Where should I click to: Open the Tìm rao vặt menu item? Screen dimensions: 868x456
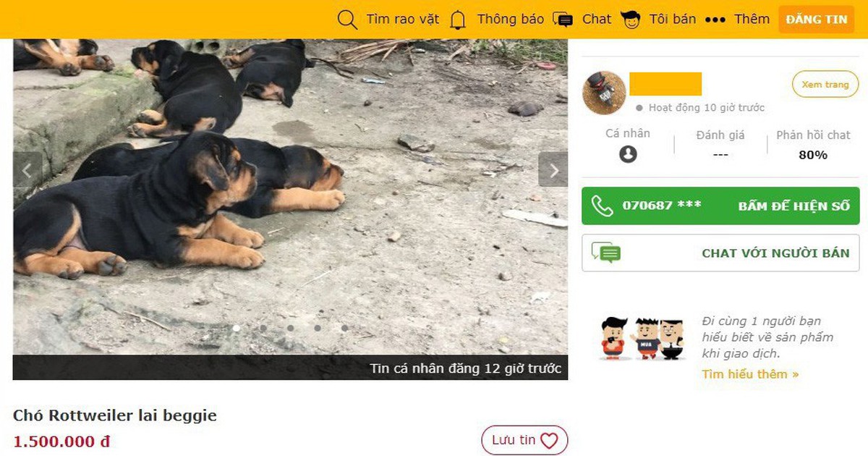point(402,20)
